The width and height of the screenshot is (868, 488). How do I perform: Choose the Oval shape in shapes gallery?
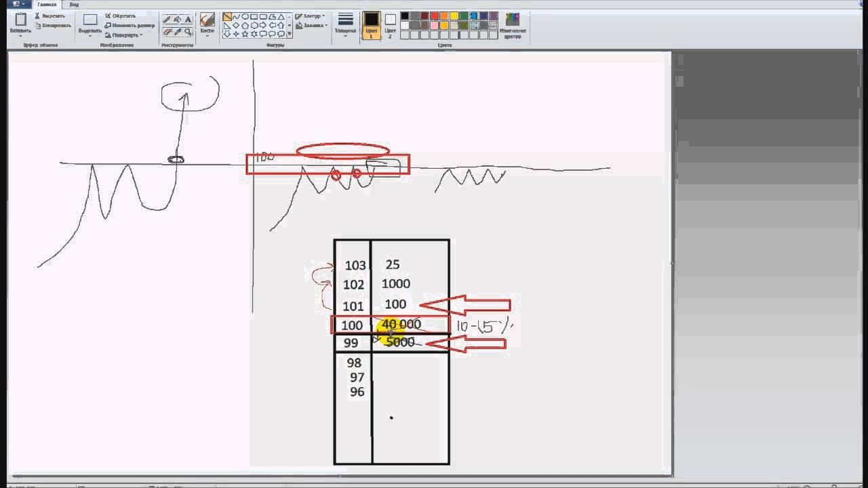[x=245, y=16]
